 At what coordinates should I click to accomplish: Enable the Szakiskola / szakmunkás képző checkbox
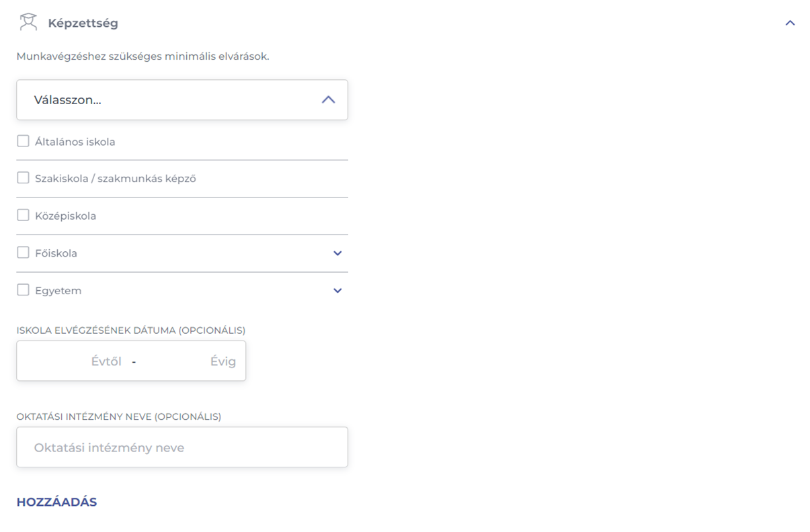(x=24, y=178)
